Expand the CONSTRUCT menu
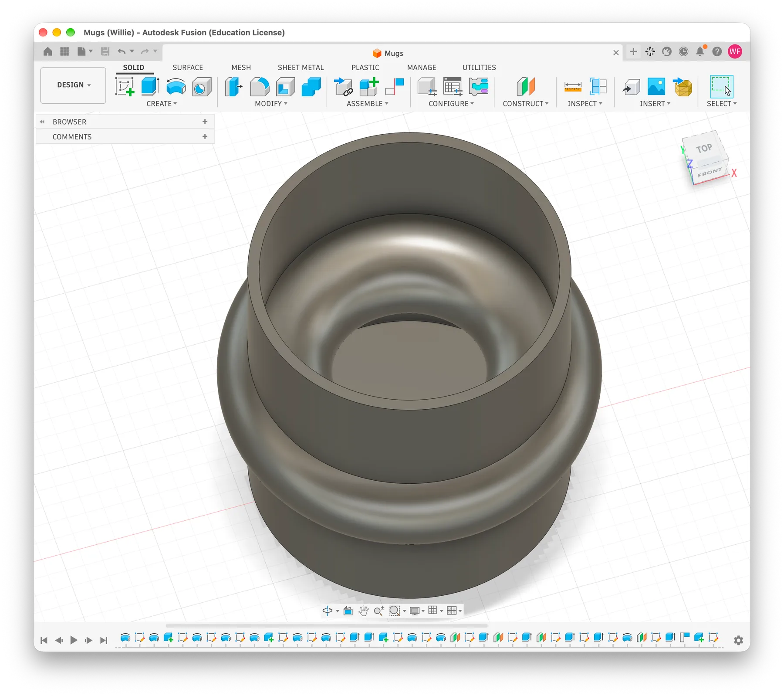Screen dimensions: 784x696 526,104
